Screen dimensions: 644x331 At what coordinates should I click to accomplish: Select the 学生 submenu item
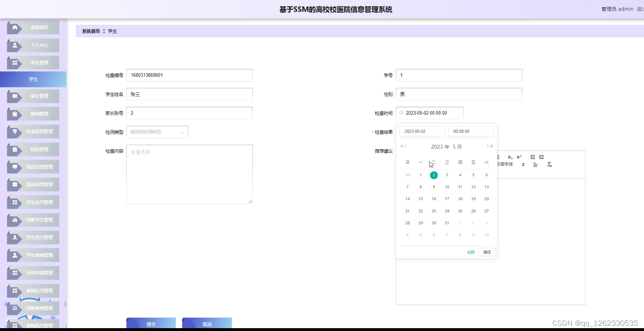(33, 79)
